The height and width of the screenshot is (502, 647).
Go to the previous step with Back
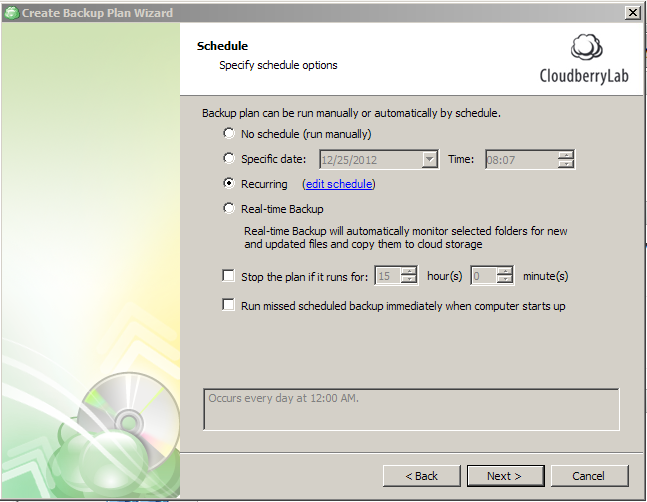click(x=422, y=476)
